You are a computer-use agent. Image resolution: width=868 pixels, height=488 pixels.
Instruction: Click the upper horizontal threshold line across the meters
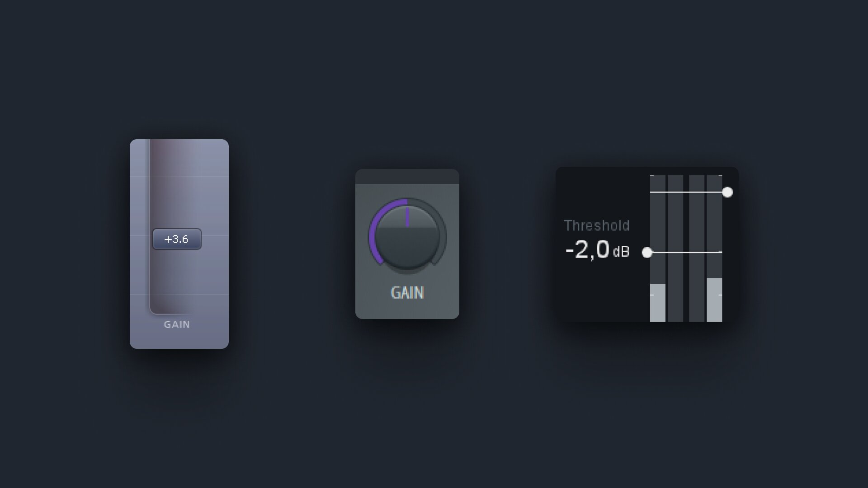(x=686, y=192)
